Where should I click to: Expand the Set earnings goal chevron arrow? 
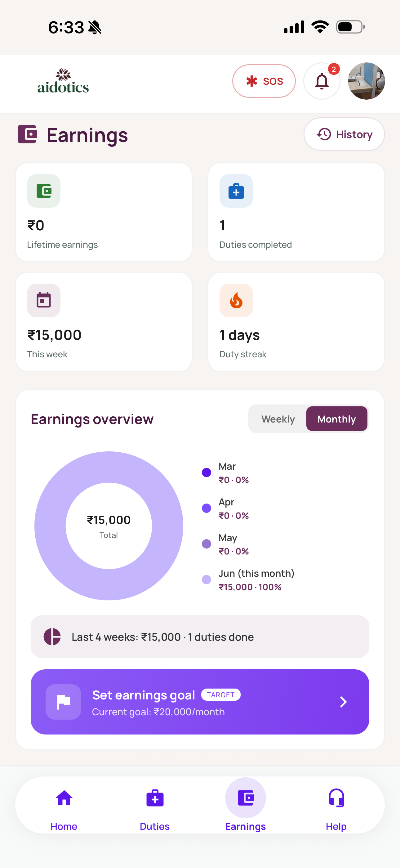tap(343, 702)
